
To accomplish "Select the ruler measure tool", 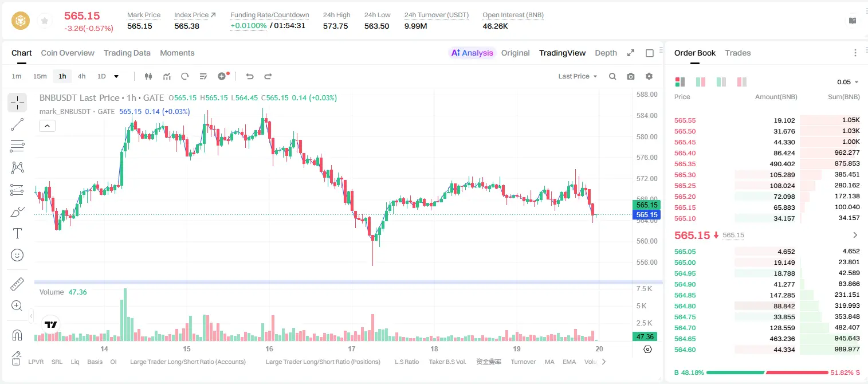I will tap(17, 284).
